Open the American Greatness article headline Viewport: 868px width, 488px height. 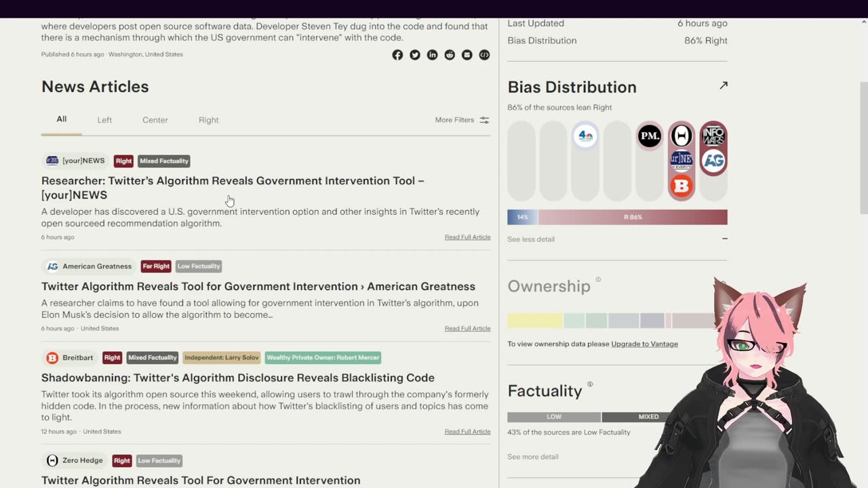point(258,287)
